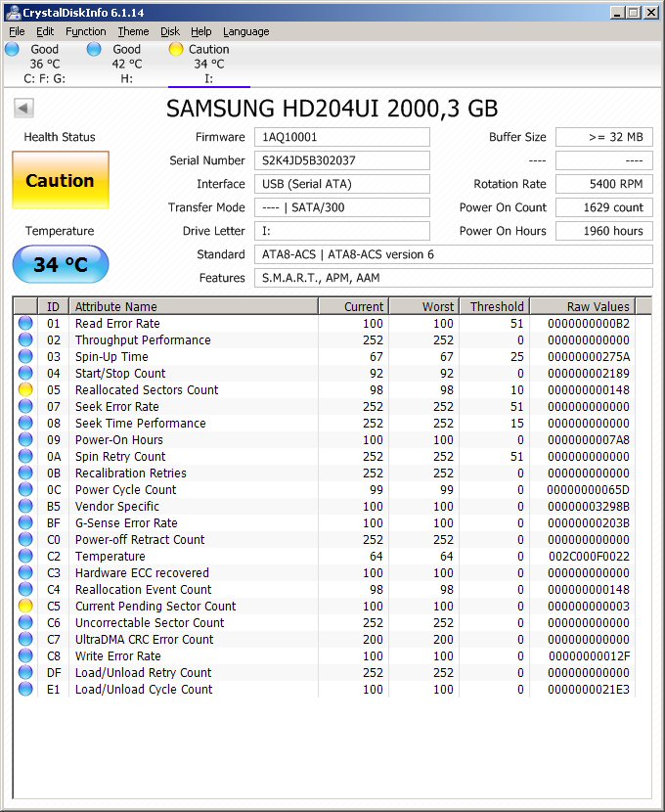Click the Transfer Mode field SATA/300

[x=342, y=207]
